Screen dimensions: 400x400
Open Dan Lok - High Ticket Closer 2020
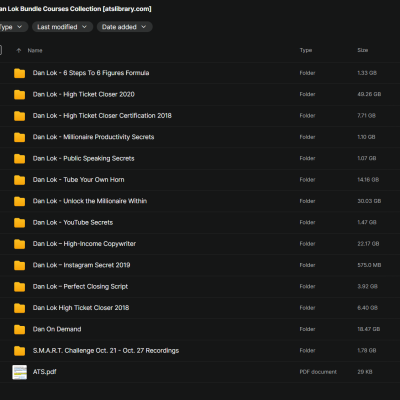pos(84,94)
